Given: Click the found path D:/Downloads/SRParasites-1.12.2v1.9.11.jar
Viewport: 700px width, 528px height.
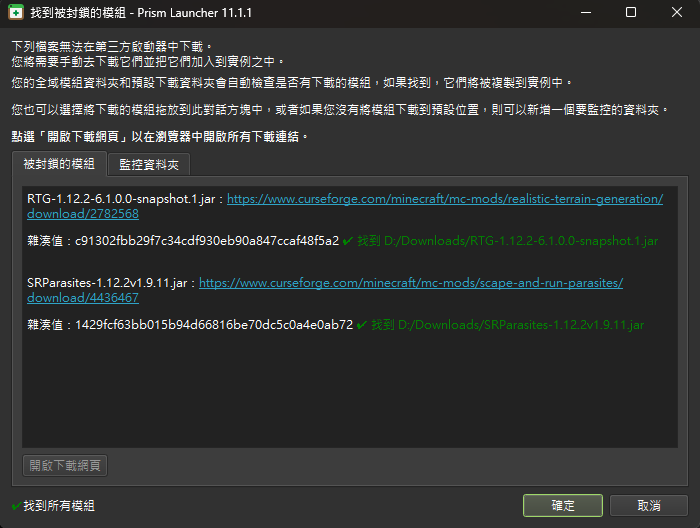Looking at the screenshot, I should tap(521, 325).
